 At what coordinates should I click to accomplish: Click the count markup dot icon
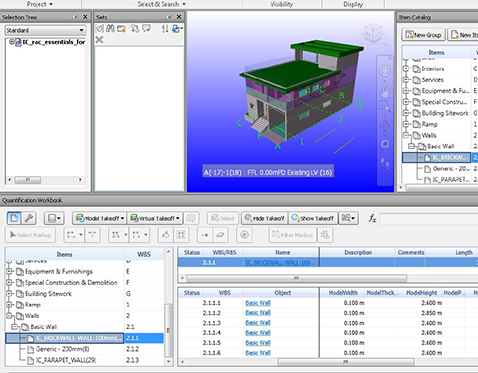click(x=205, y=235)
